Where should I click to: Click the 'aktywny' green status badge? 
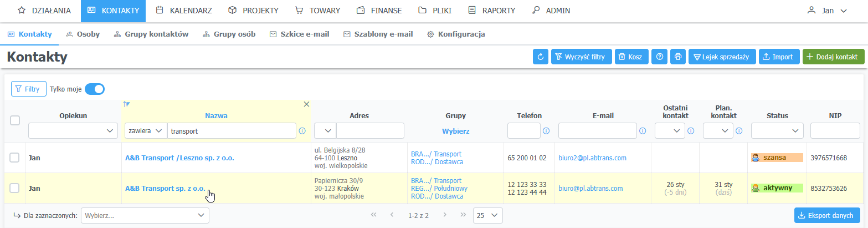(x=777, y=188)
